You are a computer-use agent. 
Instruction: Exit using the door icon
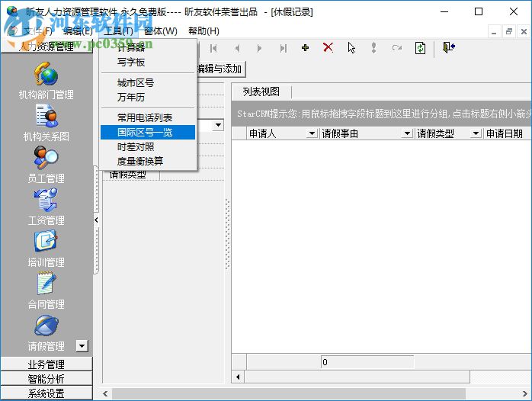coord(448,47)
